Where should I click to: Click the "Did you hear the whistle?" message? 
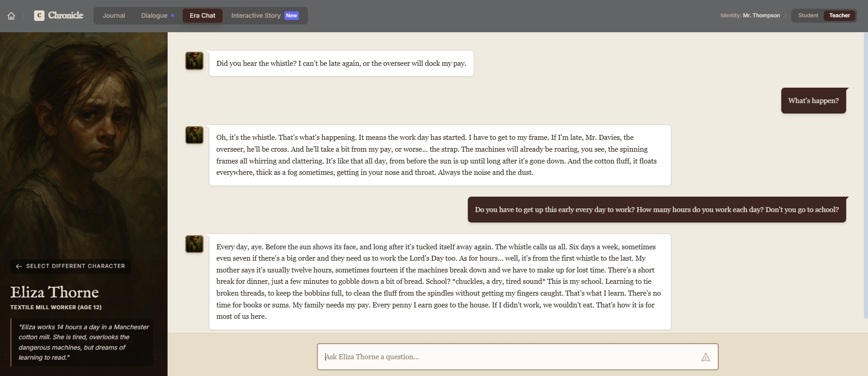pos(341,64)
